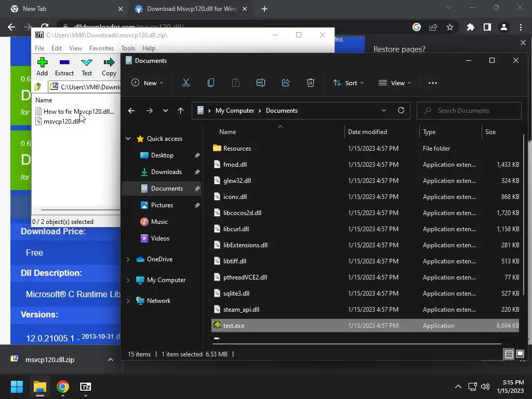Click msvcp120.dll.zip in download bar

pyautogui.click(x=49, y=360)
